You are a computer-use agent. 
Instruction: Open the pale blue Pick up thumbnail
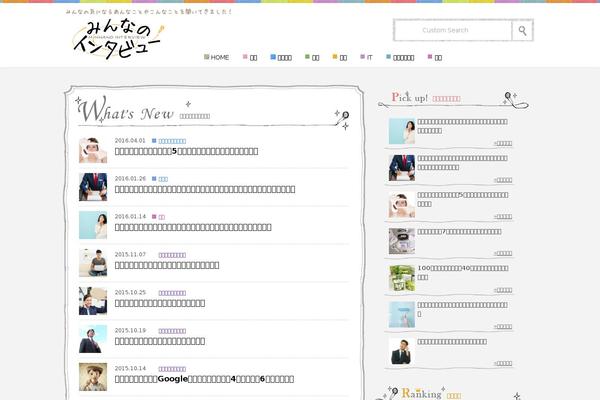[x=402, y=315]
